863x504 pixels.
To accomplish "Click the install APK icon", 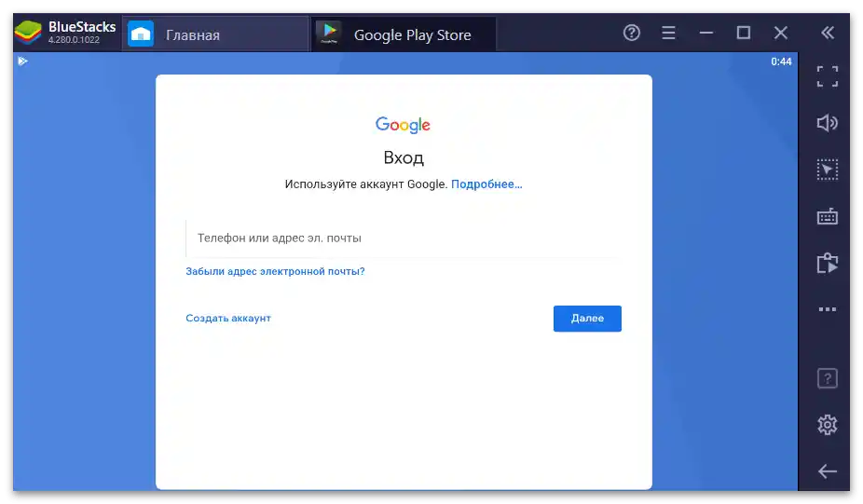I will [x=828, y=263].
